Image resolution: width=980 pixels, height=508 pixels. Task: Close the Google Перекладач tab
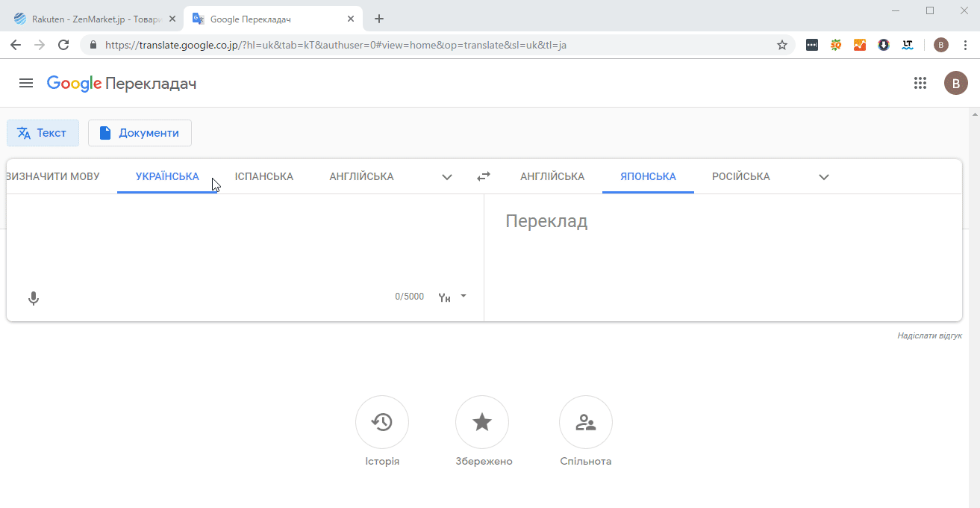tap(351, 19)
